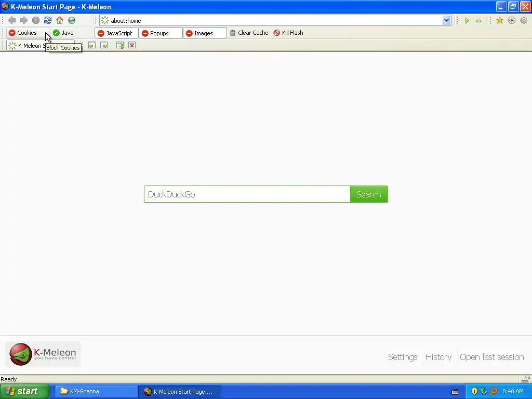Open the Windows start menu
The image size is (532, 399).
pyautogui.click(x=24, y=391)
